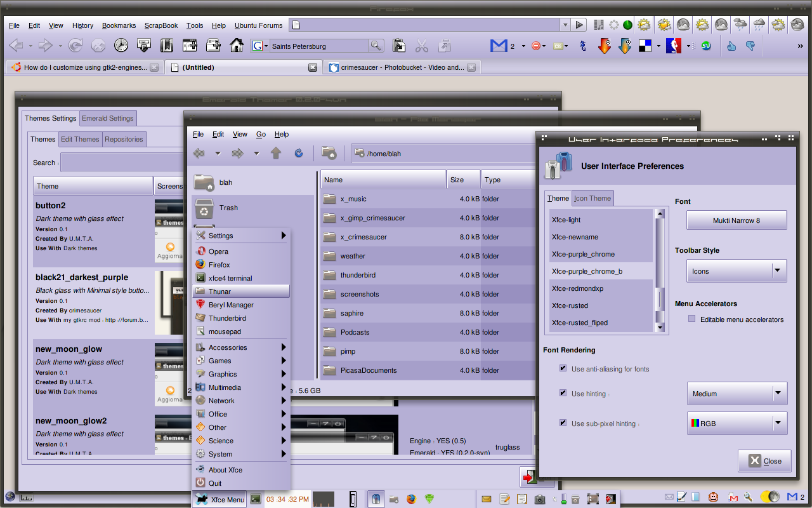Click Quit in the Xfce menu

241,483
